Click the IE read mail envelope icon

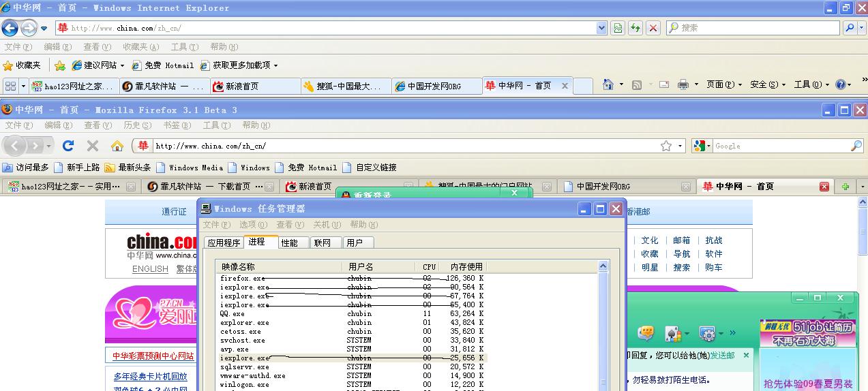(664, 84)
